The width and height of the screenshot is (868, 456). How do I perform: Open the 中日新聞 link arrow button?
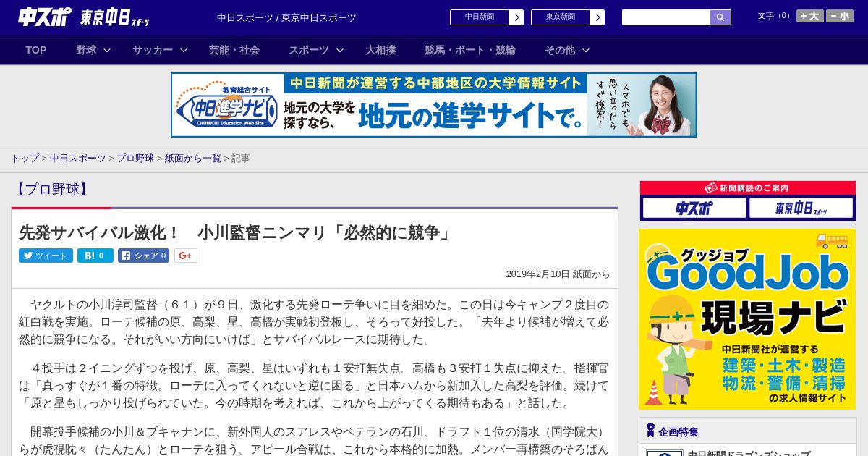pos(516,17)
